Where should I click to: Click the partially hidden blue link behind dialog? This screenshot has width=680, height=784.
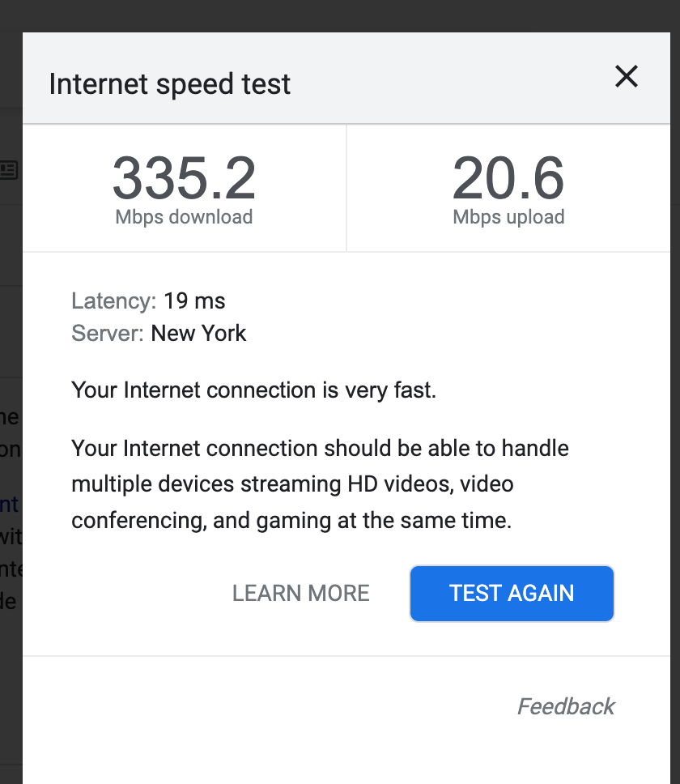pyautogui.click(x=9, y=505)
